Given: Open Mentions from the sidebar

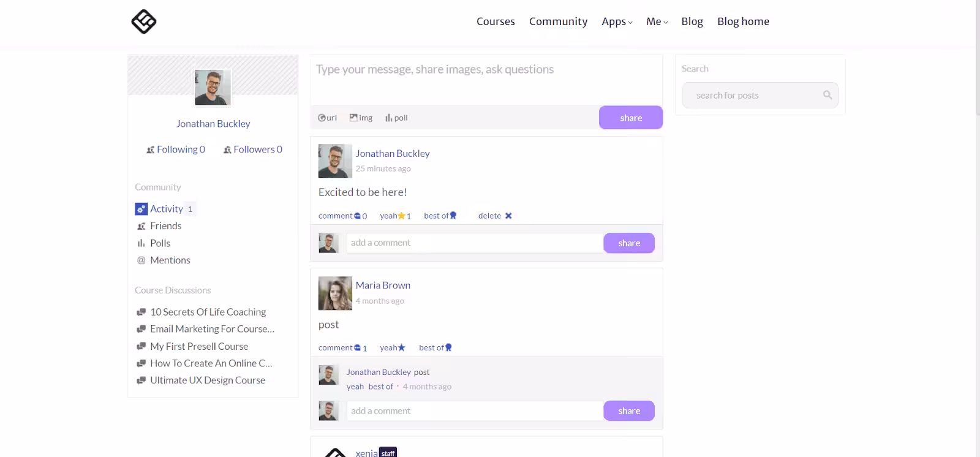Looking at the screenshot, I should pos(170,260).
